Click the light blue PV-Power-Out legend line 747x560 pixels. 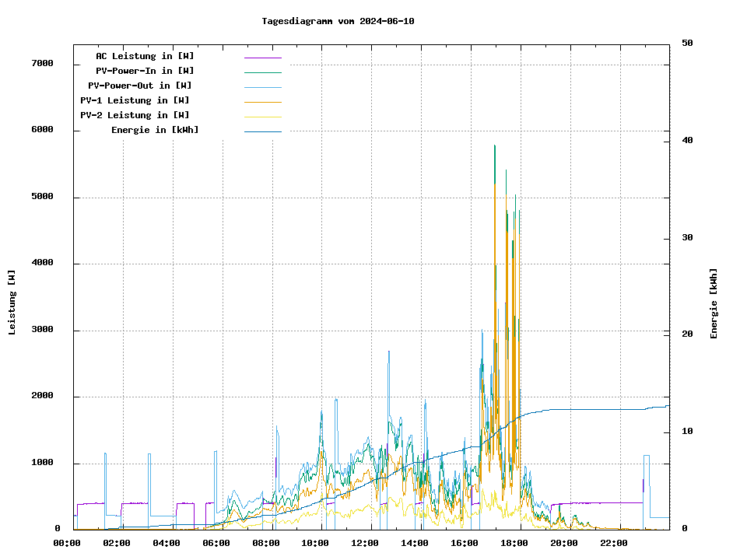pyautogui.click(x=262, y=87)
